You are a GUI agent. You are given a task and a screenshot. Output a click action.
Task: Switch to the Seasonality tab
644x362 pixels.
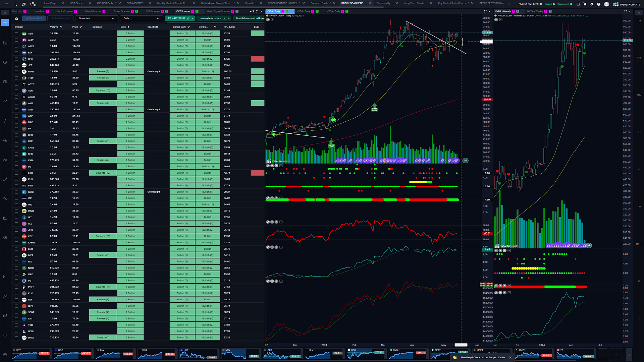coord(383,3)
